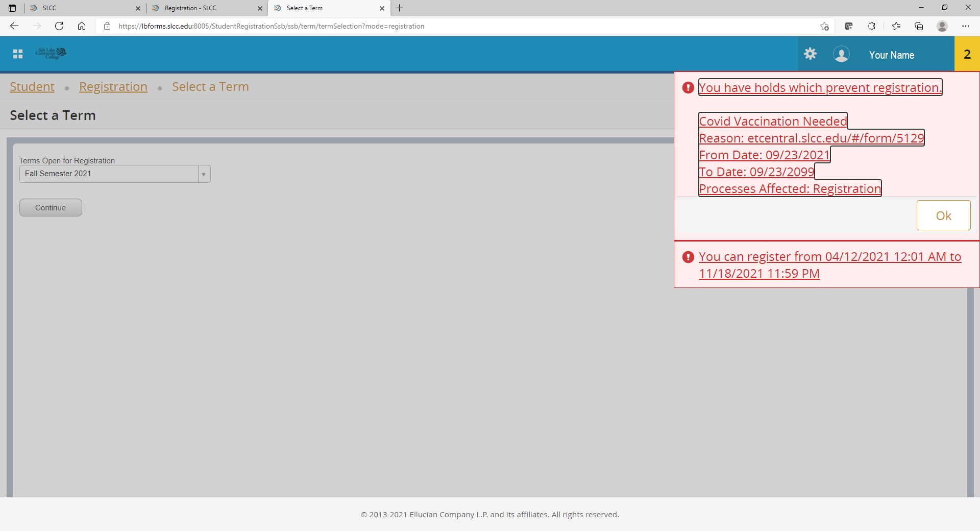Click the user profile avatar icon

click(x=841, y=54)
